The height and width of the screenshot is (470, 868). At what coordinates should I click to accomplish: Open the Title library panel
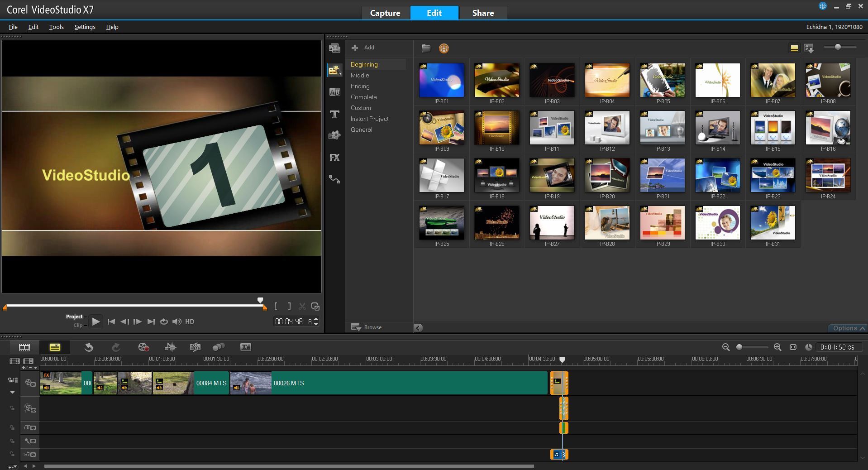point(334,114)
